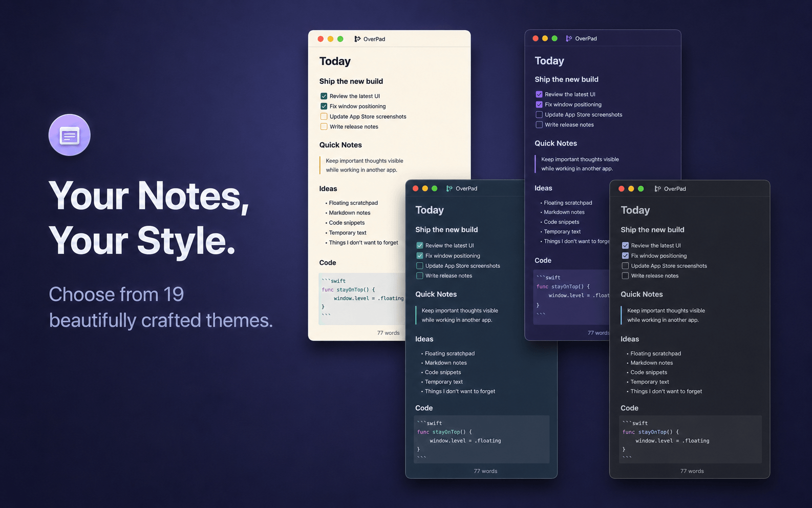Viewport: 812px width, 508px height.
Task: Click OverPad logo icon in cream window title
Action: [x=357, y=39]
